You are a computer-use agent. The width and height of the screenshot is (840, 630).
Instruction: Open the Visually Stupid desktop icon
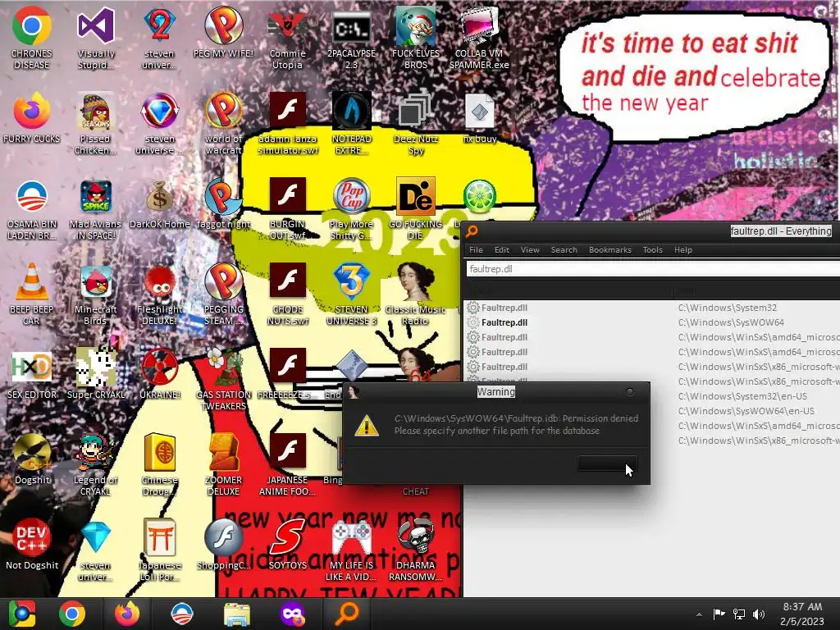tap(95, 38)
